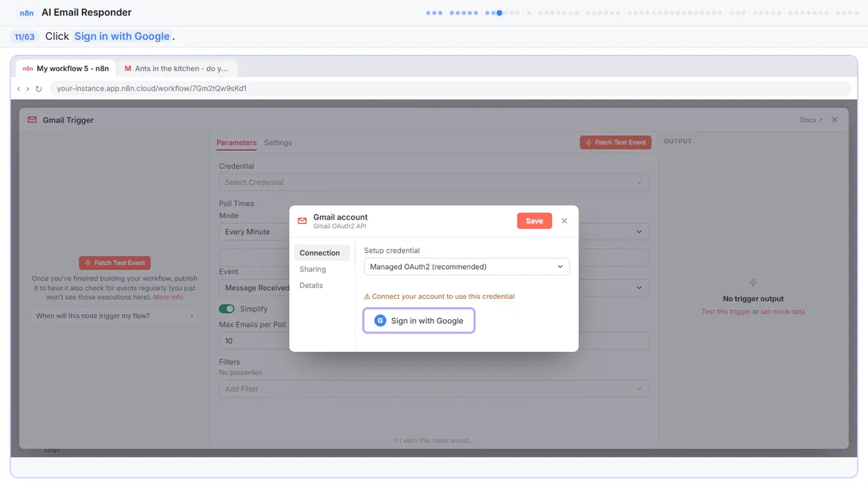The height and width of the screenshot is (488, 868).
Task: Open the Settings tab
Action: click(278, 143)
